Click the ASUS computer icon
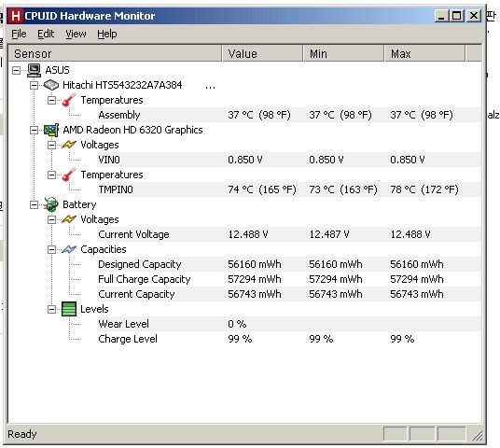500x448 pixels. point(35,70)
